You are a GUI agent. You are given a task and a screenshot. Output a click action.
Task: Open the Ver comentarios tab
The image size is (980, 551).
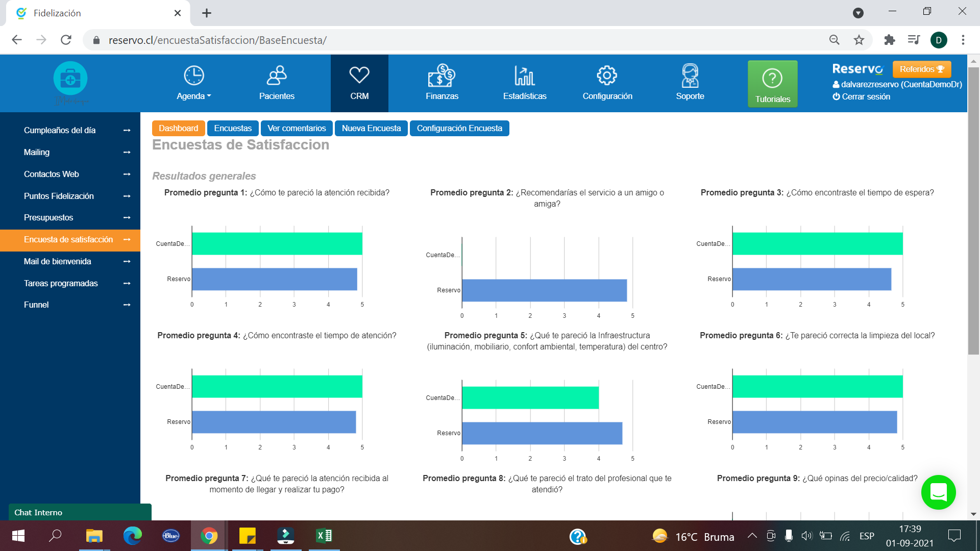297,129
